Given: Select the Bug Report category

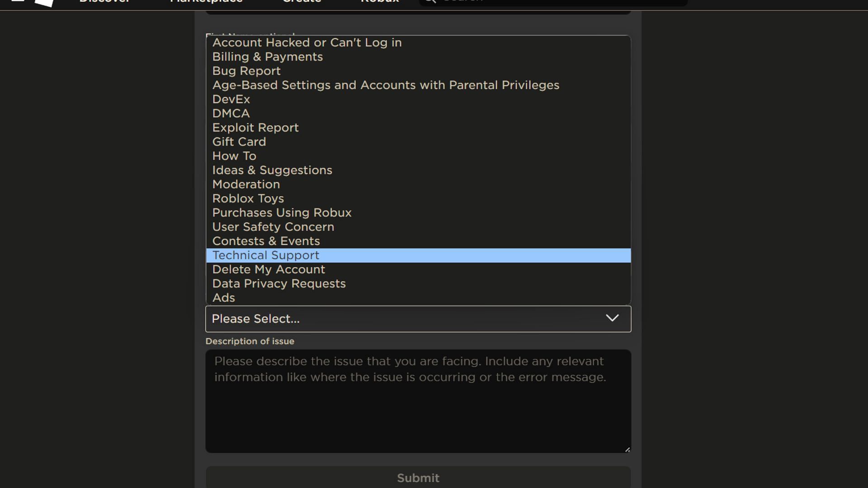Looking at the screenshot, I should click(x=418, y=71).
